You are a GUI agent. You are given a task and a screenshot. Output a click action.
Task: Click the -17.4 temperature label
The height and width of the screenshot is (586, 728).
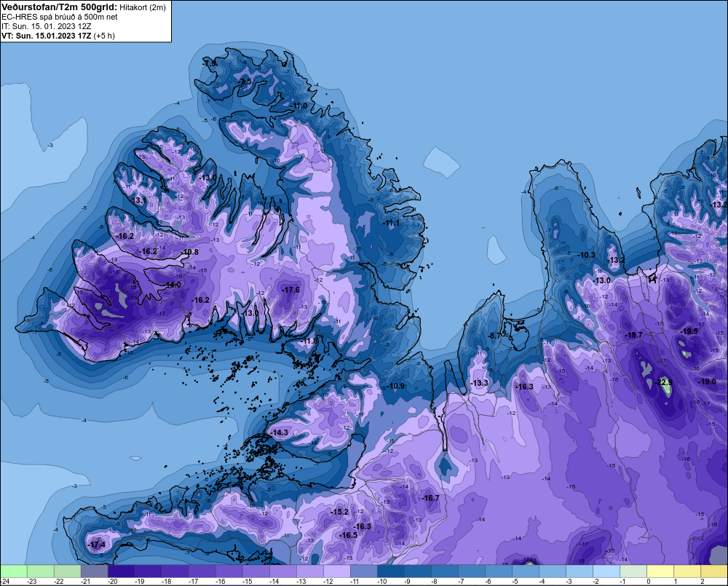click(97, 545)
